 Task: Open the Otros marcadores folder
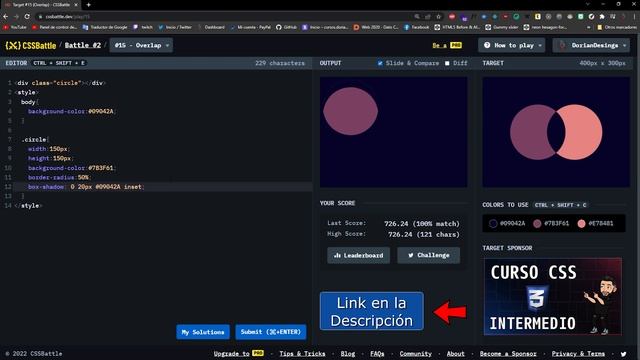[x=617, y=27]
